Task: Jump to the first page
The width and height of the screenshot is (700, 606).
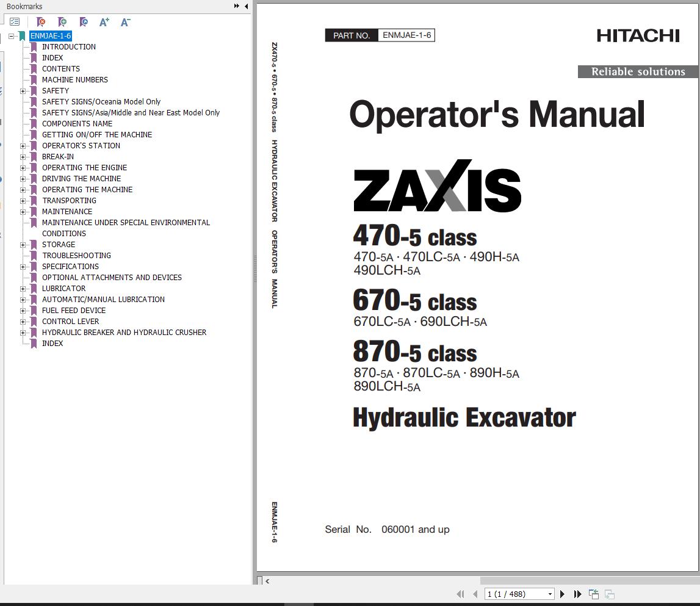Action: 460,594
